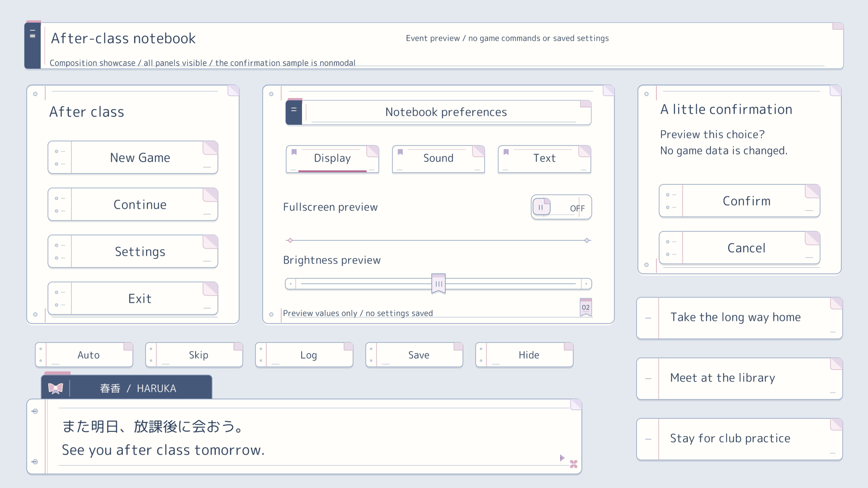Screen dimensions: 868x488
Task: Cancel the little confirmation
Action: pyautogui.click(x=740, y=248)
